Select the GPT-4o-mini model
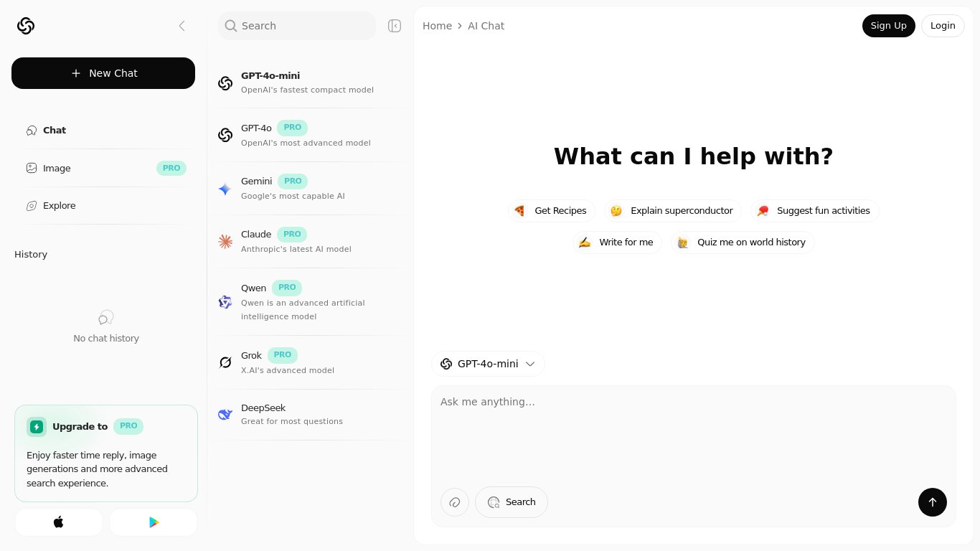Screen dimensions: 980x551 click(310, 83)
